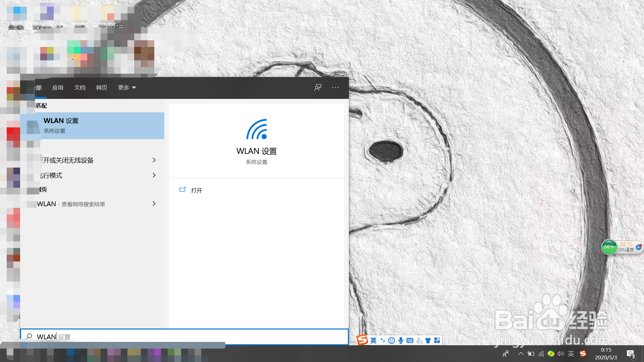The width and height of the screenshot is (644, 362).
Task: Click the taskbar volume speaker icon
Action: (x=560, y=354)
